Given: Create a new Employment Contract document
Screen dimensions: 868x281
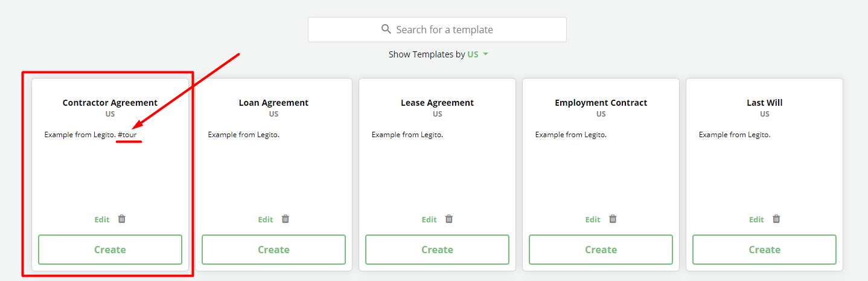Looking at the screenshot, I should point(601,250).
